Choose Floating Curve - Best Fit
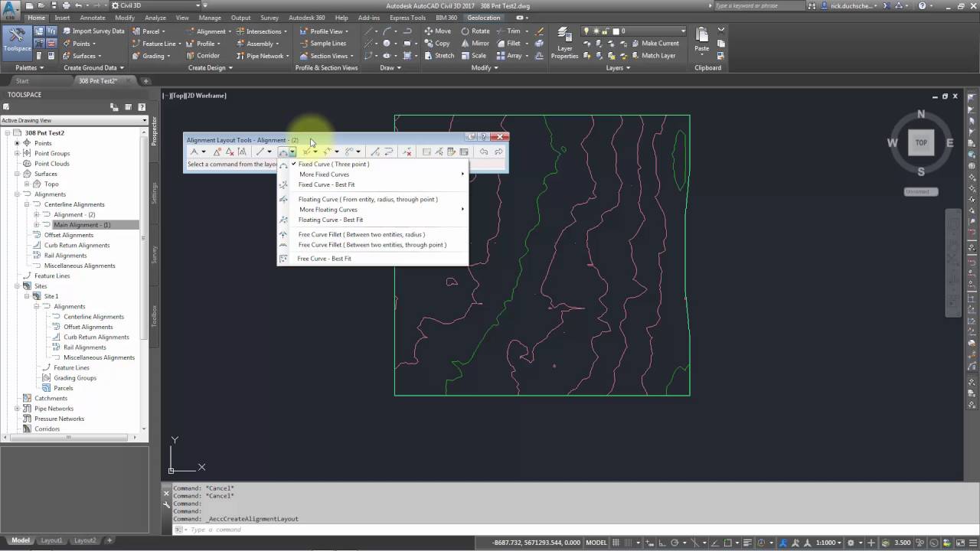980x551 pixels. 373,220
